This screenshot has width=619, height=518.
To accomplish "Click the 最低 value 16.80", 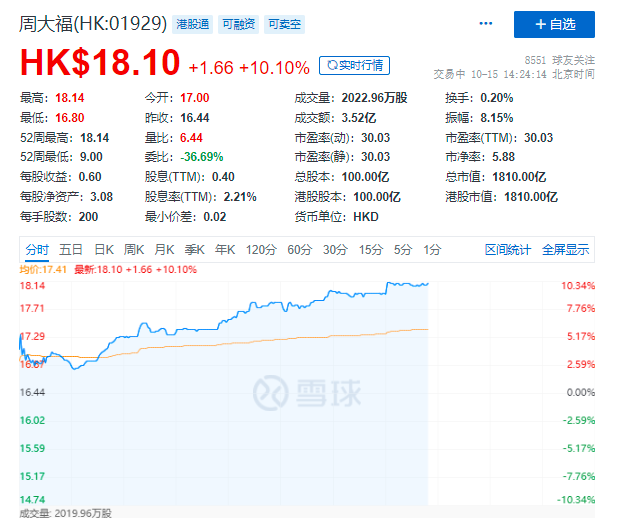I will click(70, 118).
